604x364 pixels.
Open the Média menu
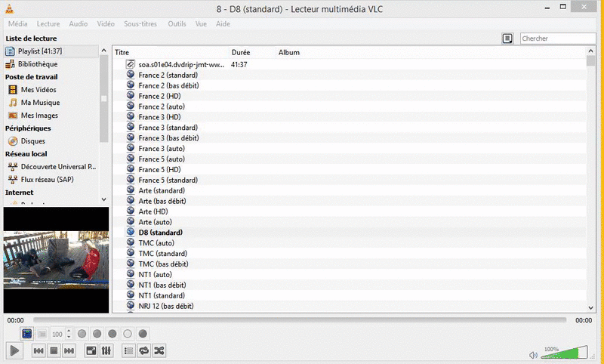(17, 24)
